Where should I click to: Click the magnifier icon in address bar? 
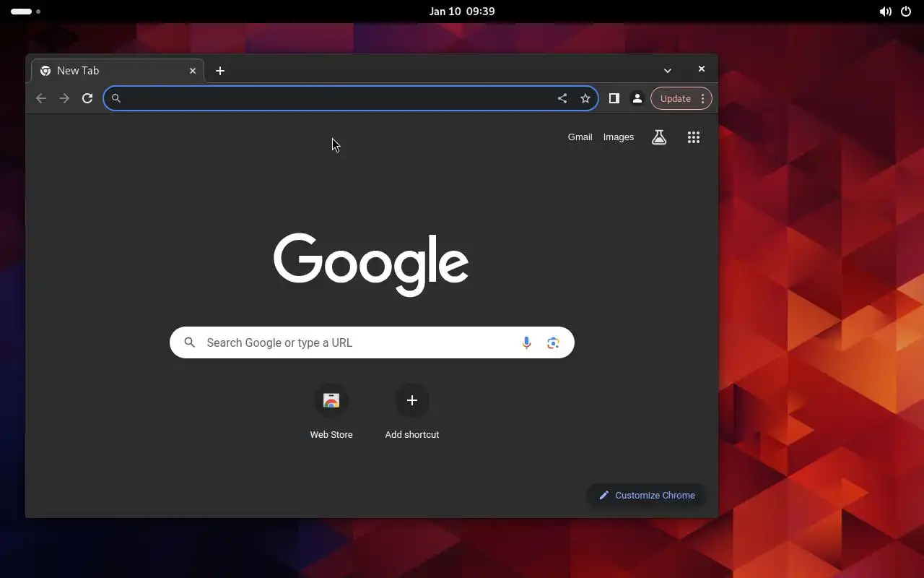[116, 98]
